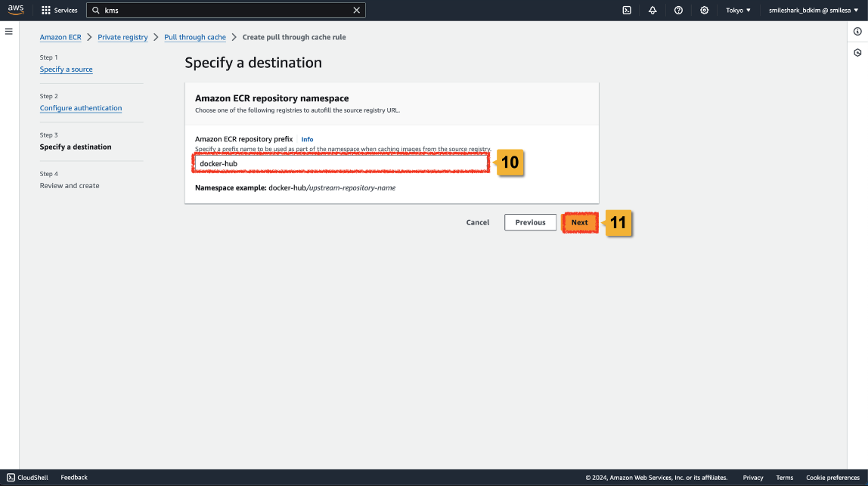
Task: Click the AWS logo home icon
Action: pyautogui.click(x=16, y=10)
